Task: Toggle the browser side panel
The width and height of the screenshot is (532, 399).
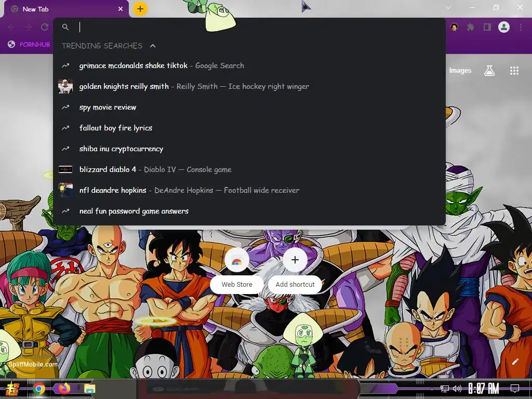Action: click(x=487, y=27)
